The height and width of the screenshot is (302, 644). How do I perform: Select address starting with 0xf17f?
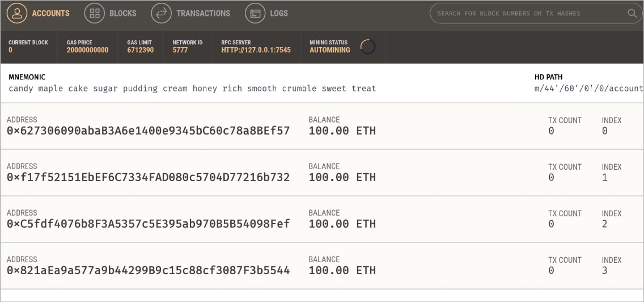148,178
